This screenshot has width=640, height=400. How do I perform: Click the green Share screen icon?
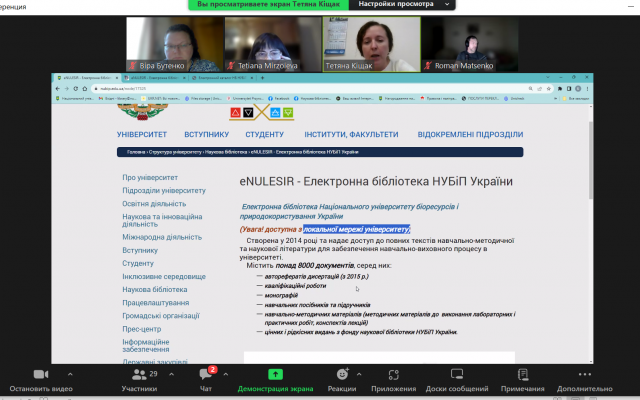(x=276, y=374)
